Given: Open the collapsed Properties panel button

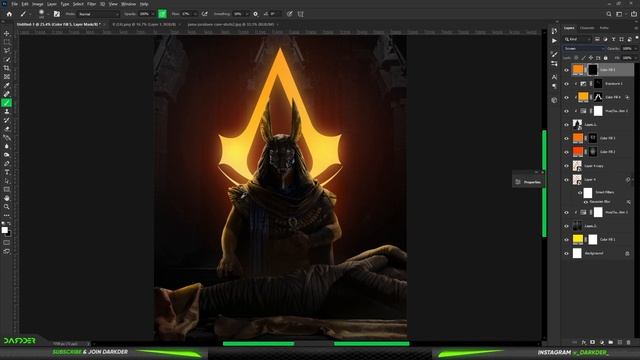Looking at the screenshot, I should (x=528, y=182).
